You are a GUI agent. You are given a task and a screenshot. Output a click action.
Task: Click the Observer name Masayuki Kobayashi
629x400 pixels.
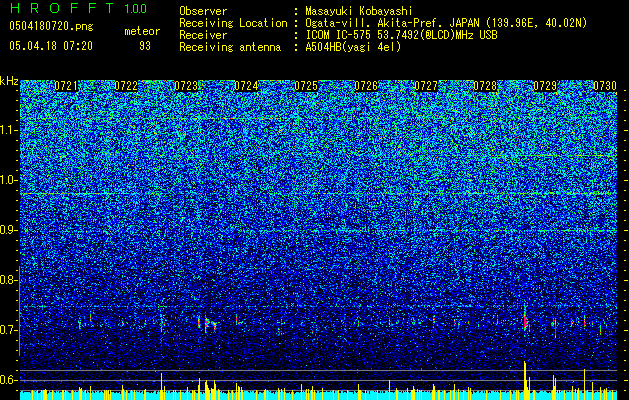[x=359, y=11]
